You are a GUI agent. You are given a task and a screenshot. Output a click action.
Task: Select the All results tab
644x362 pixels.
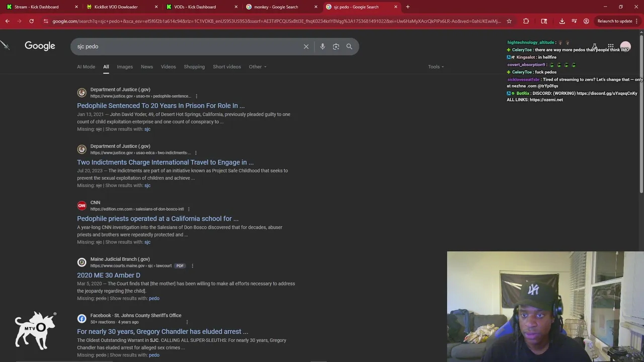tap(106, 67)
